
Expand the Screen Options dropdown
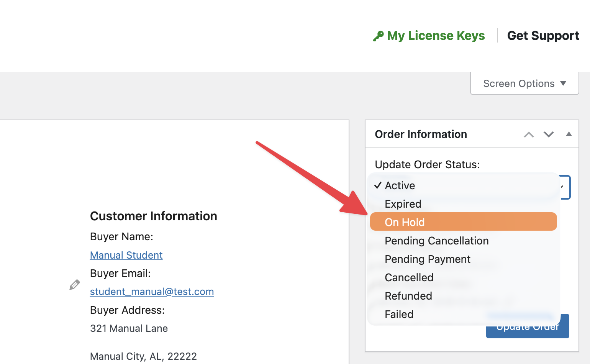point(524,84)
